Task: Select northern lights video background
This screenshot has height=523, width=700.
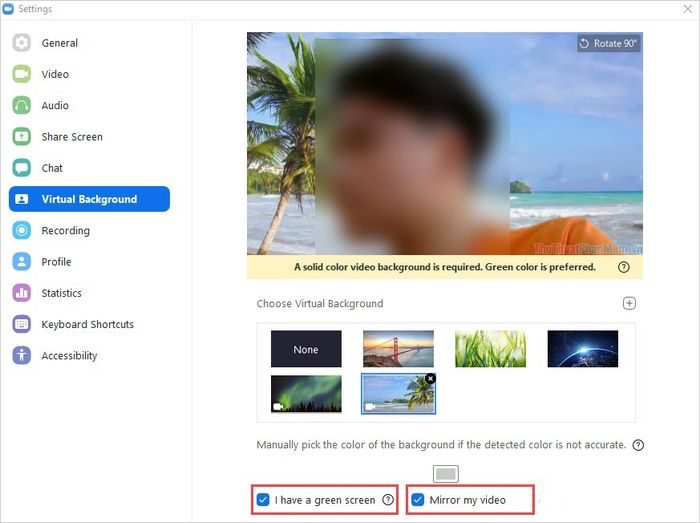Action: coord(306,394)
